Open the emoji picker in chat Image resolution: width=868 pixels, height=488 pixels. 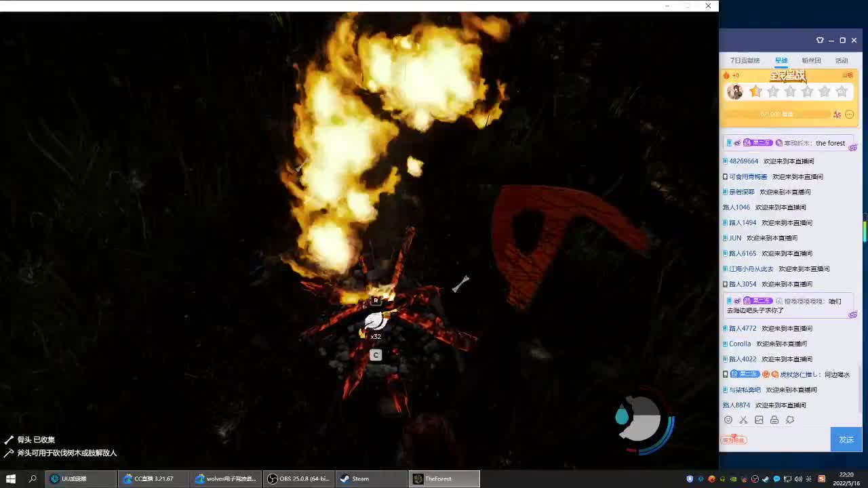pos(728,420)
